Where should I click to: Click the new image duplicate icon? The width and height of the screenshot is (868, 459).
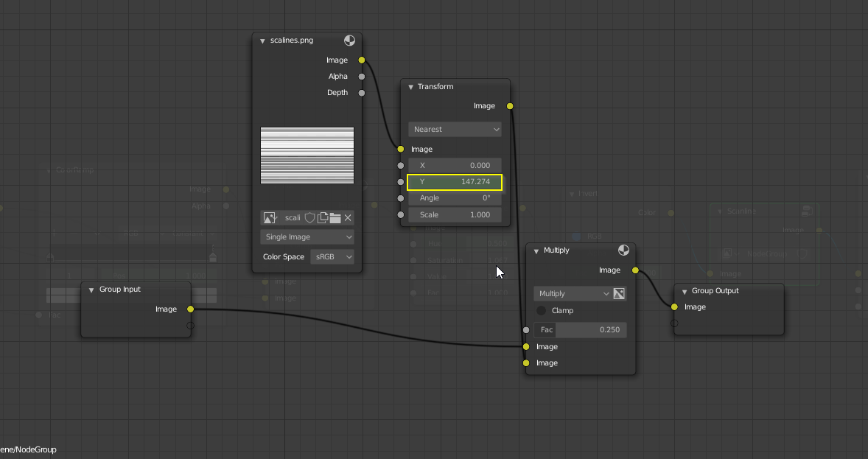click(x=322, y=217)
